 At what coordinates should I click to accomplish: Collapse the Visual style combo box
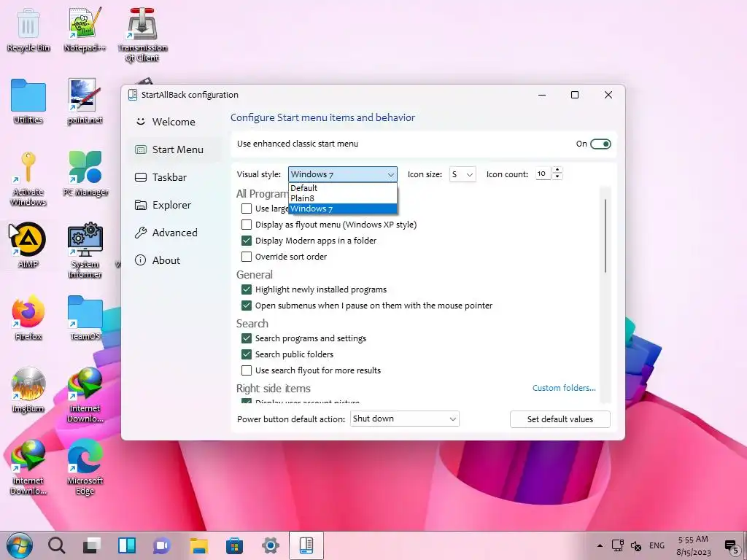coord(342,174)
